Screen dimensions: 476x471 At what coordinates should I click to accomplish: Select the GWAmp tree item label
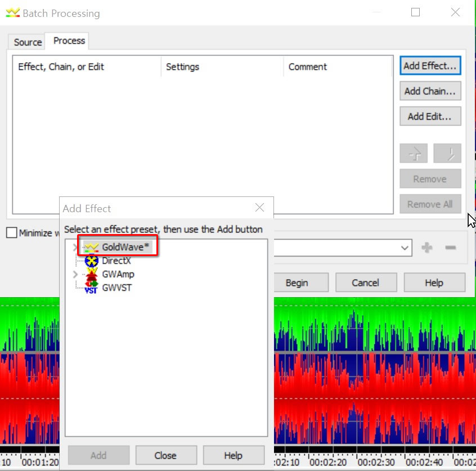click(x=118, y=274)
